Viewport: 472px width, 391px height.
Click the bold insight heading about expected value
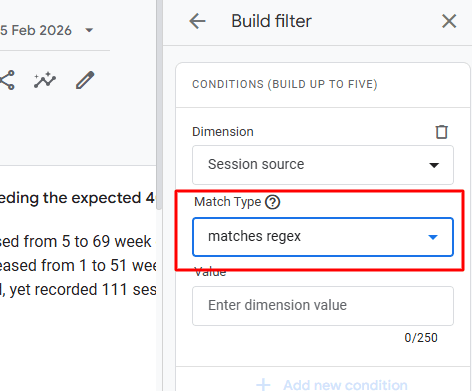[x=77, y=198]
